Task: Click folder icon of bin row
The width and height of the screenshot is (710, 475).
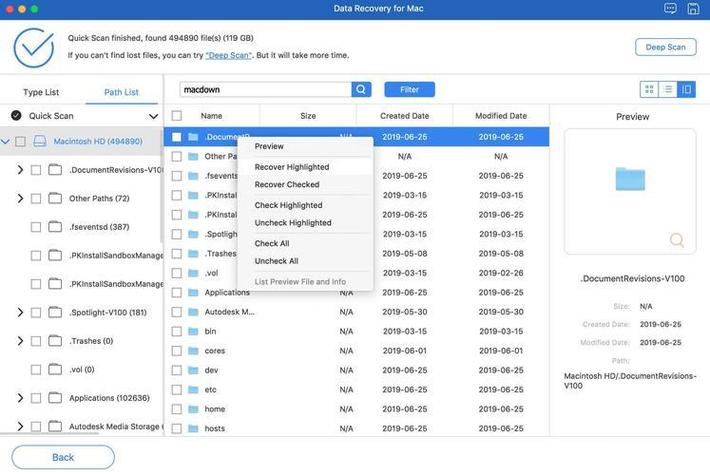Action: pos(193,331)
